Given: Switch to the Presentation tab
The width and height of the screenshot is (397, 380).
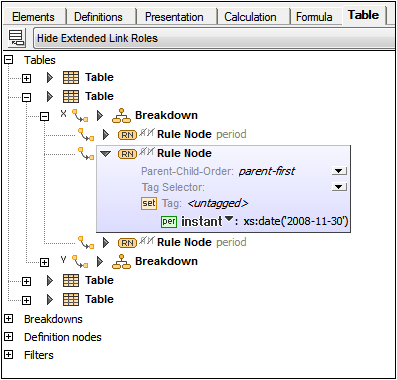Looking at the screenshot, I should 174,17.
